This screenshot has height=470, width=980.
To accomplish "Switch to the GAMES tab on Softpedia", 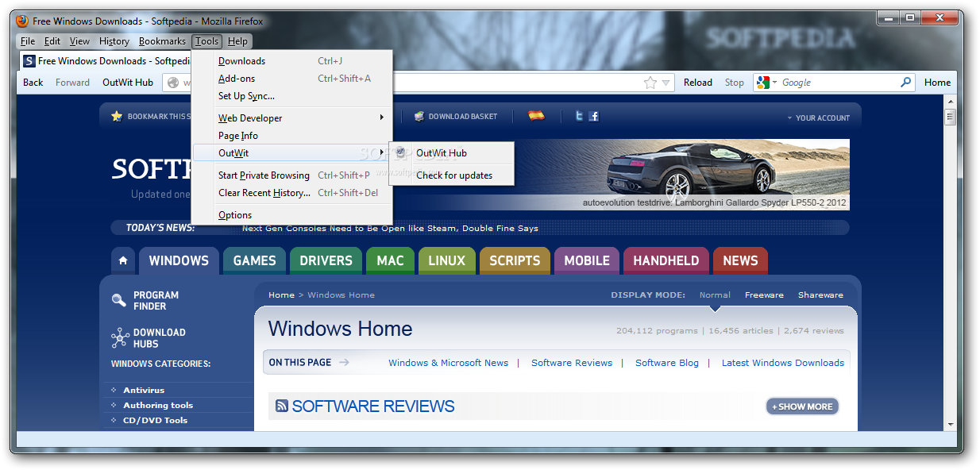I will [254, 260].
